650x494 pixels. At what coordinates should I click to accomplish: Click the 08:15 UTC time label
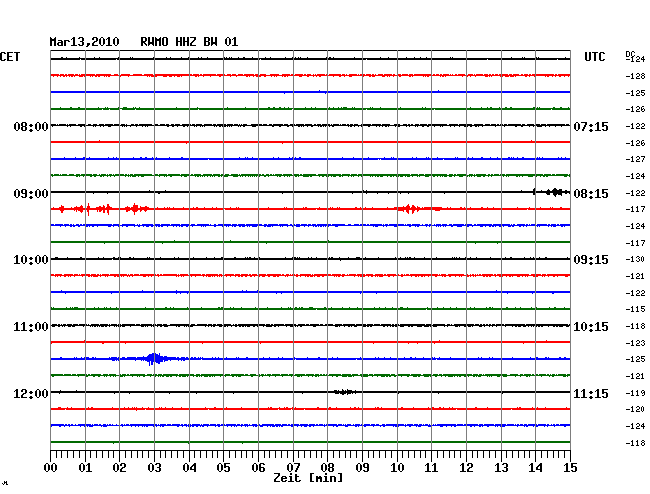(591, 194)
